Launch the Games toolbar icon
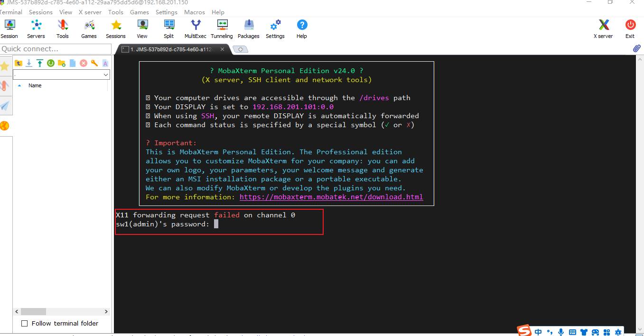Image resolution: width=644 pixels, height=336 pixels. pyautogui.click(x=89, y=29)
